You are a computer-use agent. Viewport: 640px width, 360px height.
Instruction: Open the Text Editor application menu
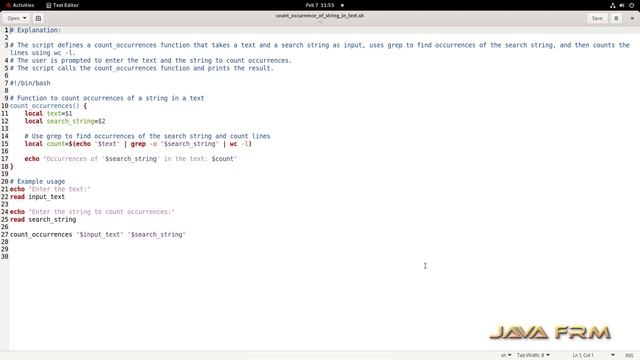pyautogui.click(x=62, y=5)
